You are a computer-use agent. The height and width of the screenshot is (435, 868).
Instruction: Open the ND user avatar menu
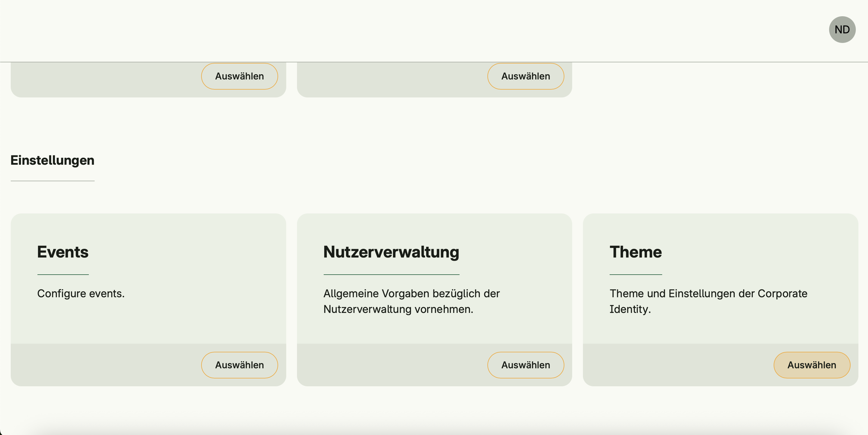coord(842,30)
